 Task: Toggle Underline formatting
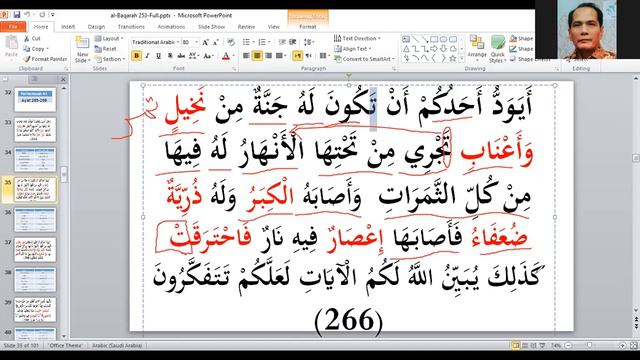(158, 56)
